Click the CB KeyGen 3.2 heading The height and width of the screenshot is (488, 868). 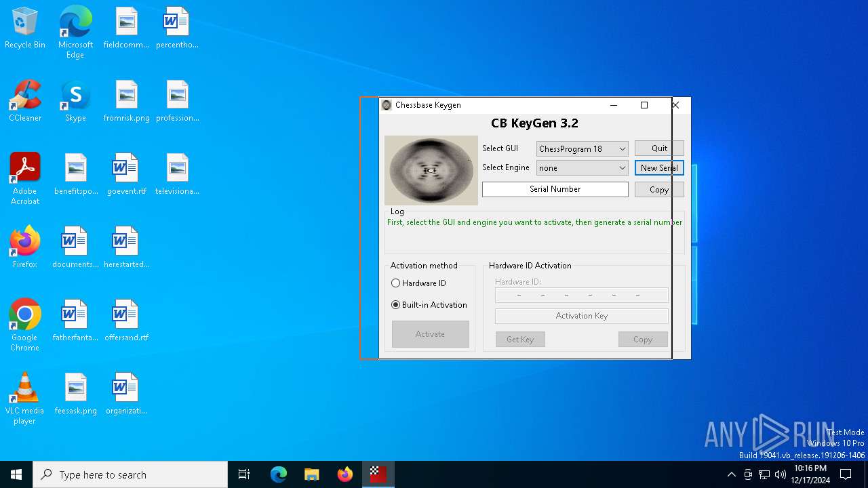tap(534, 123)
